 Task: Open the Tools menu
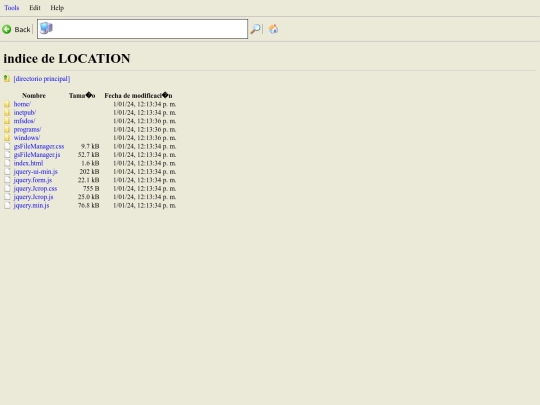point(12,8)
